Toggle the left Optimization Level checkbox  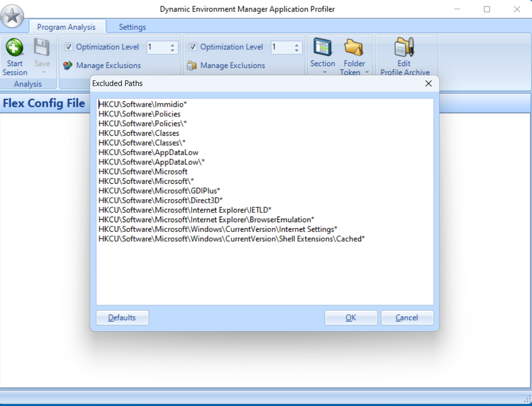tap(69, 47)
